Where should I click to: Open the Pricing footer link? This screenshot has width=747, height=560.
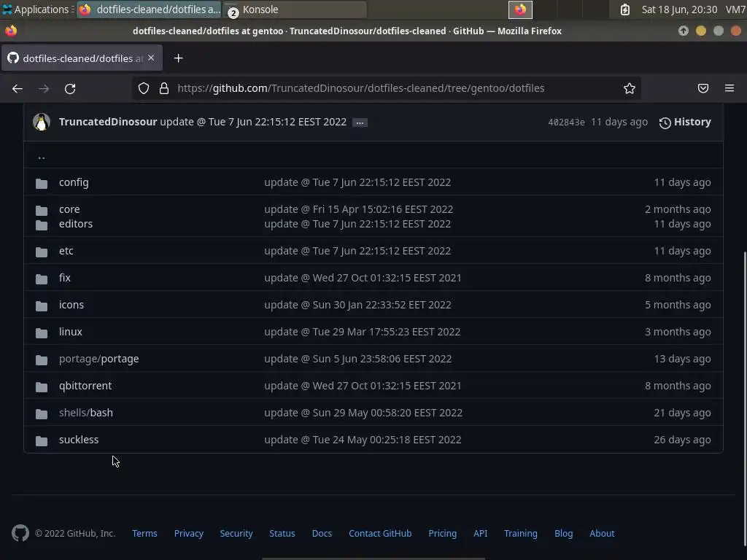click(x=443, y=533)
